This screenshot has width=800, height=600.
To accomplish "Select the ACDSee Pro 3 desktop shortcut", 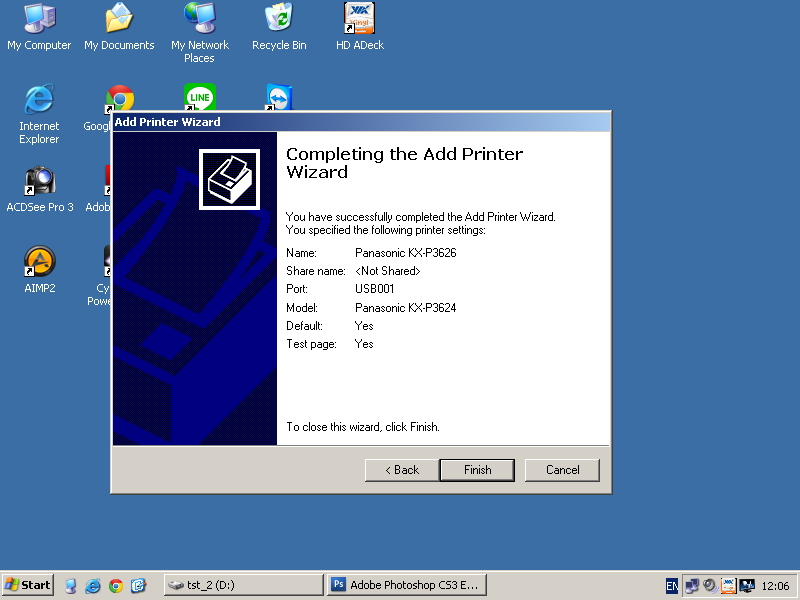I will click(x=40, y=189).
